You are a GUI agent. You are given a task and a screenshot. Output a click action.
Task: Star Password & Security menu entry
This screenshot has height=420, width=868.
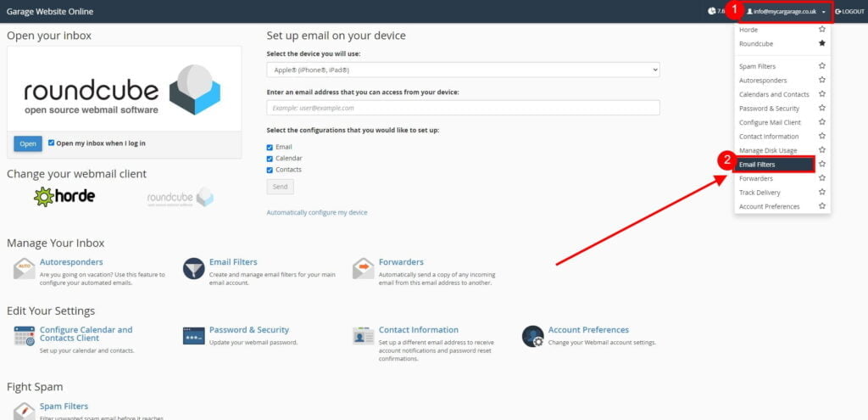coord(822,108)
